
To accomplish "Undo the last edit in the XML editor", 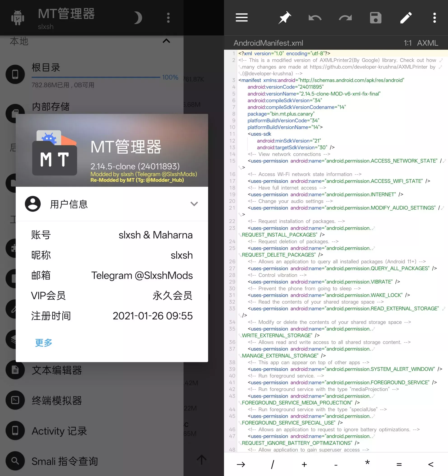I will point(315,18).
